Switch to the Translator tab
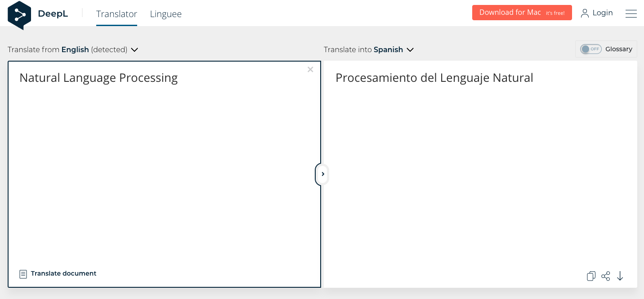Image resolution: width=644 pixels, height=299 pixels. tap(116, 14)
